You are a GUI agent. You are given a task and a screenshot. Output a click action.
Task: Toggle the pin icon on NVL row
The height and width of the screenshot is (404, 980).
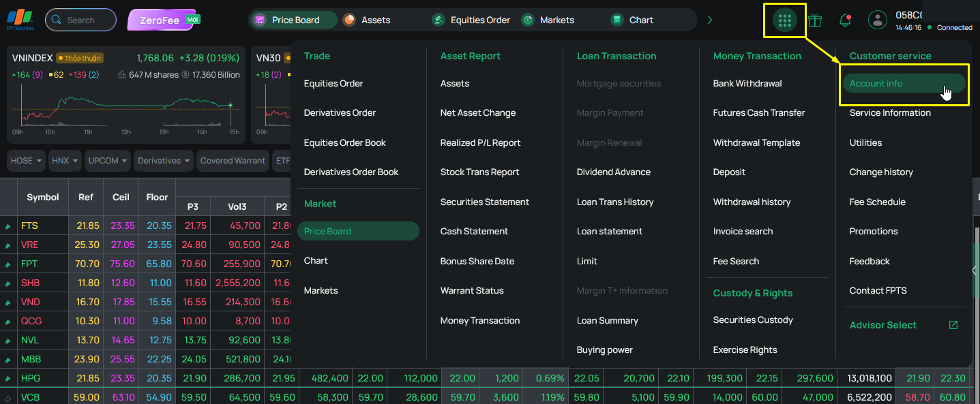pyautogui.click(x=8, y=341)
